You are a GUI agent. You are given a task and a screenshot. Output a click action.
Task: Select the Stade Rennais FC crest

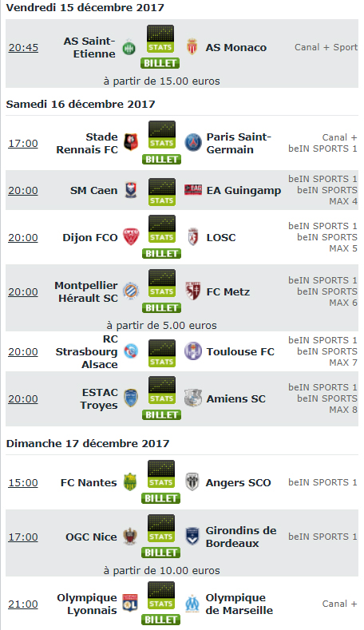click(131, 142)
